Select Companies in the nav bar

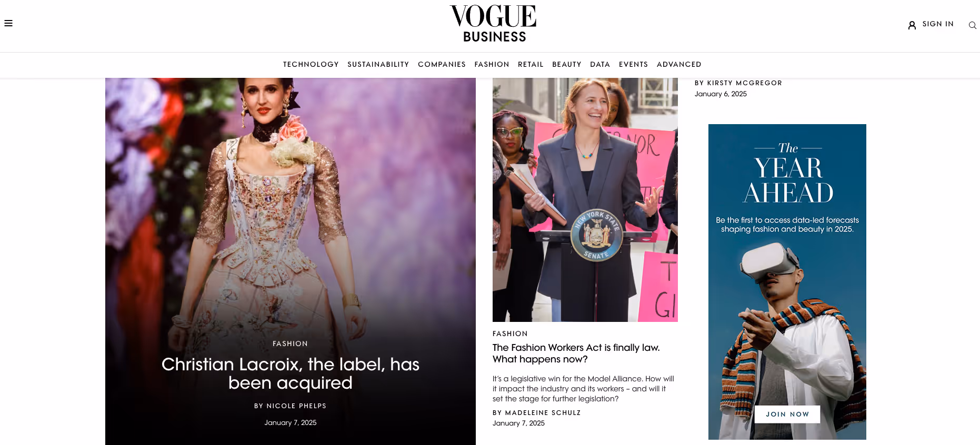(442, 64)
